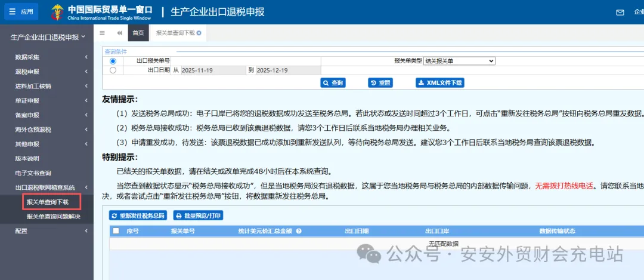Click the 出口口岸 column header

coord(437,231)
